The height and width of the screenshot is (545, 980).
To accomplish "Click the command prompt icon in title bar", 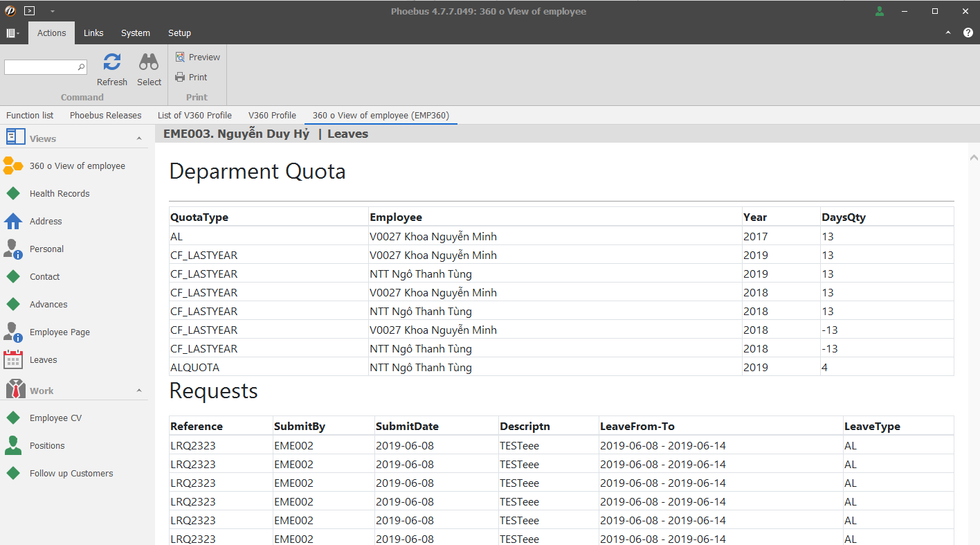I will click(x=29, y=11).
